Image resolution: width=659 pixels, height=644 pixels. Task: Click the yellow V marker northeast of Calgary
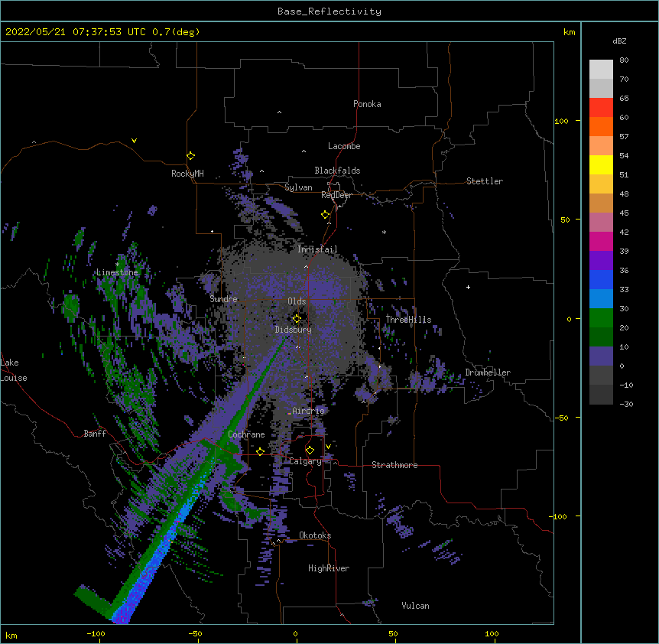(328, 447)
